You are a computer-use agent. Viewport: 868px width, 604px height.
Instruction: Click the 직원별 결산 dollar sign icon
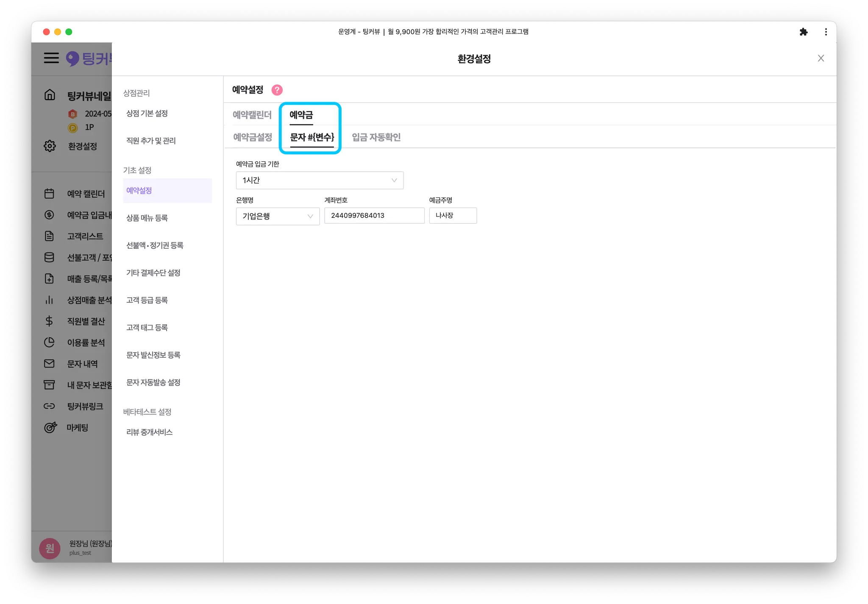pyautogui.click(x=49, y=321)
